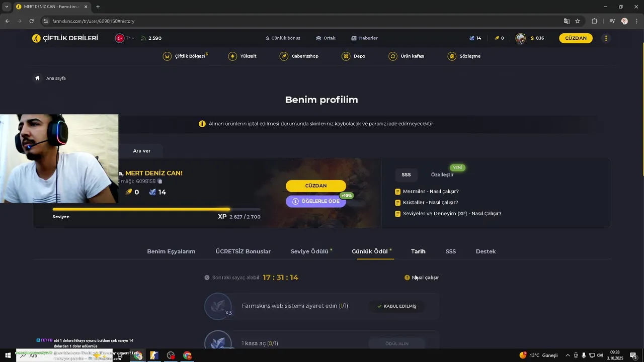
Task: Click the ÖDÜL AL reward button
Action: pos(396,343)
